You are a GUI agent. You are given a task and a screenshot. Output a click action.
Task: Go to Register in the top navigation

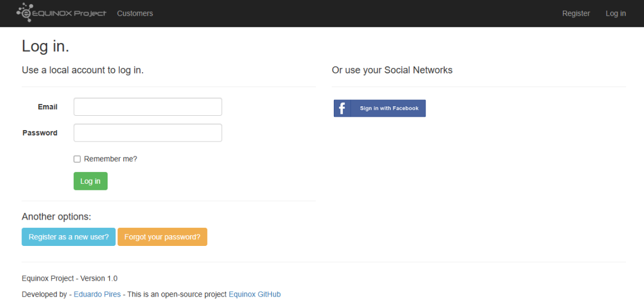click(576, 13)
